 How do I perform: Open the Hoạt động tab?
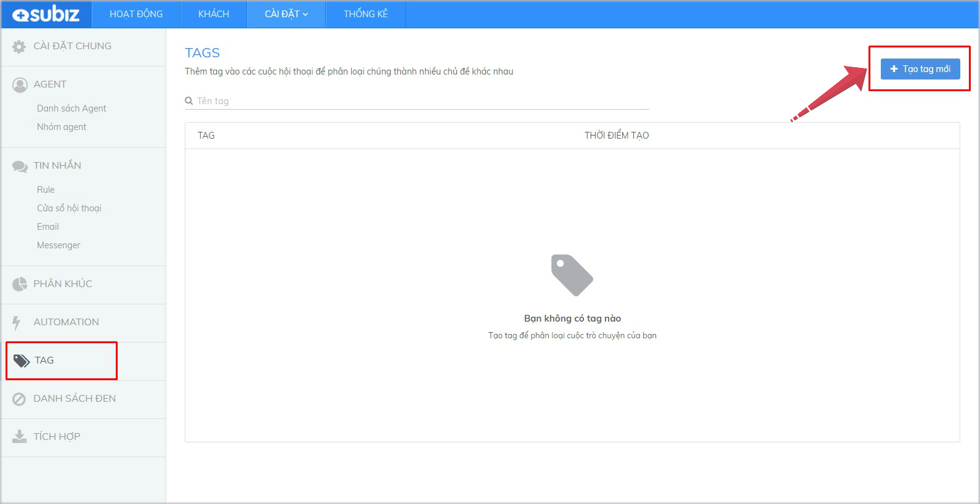pyautogui.click(x=136, y=14)
